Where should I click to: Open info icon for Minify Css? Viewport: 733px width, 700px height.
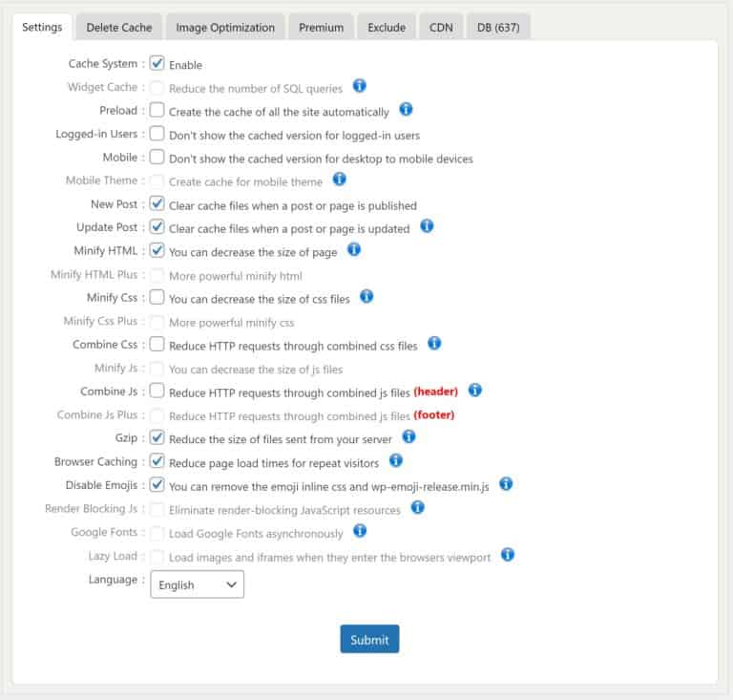click(366, 296)
